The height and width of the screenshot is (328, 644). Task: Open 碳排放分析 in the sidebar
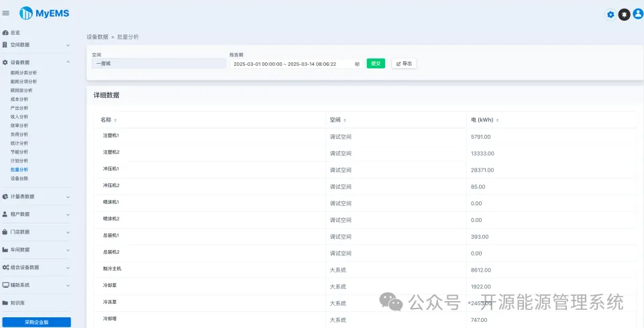pos(21,91)
